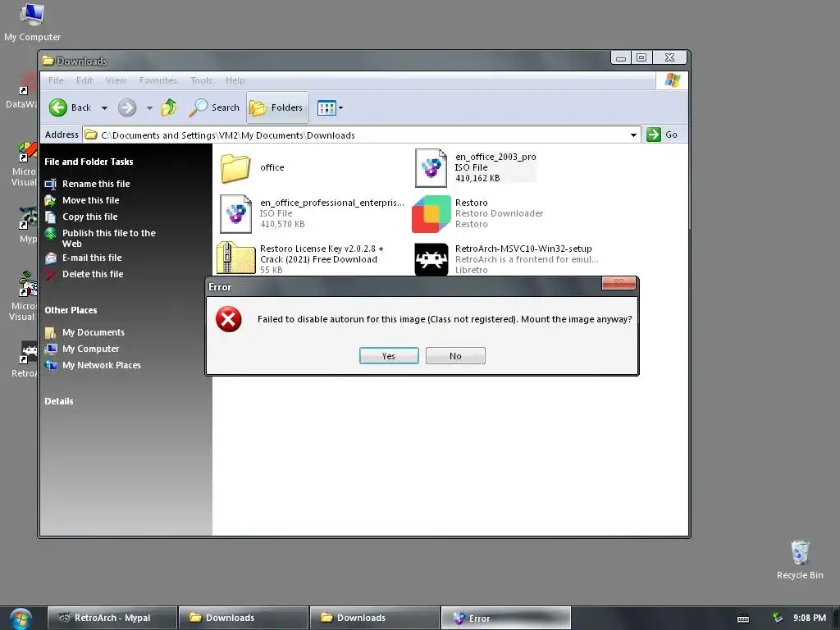This screenshot has height=630, width=840.
Task: Click the Up folder icon
Action: pos(169,107)
